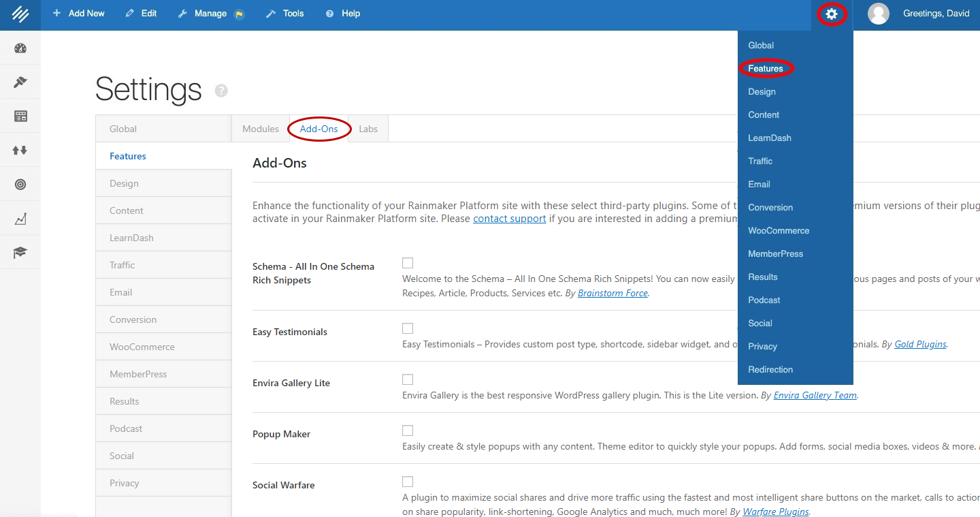Click the Rainmaker logo in top-left corner

pos(20,14)
